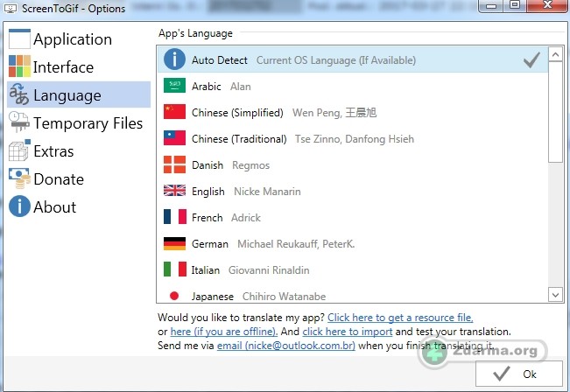The image size is (570, 392).
Task: Click translator names Michael Reukauff, PeterK.
Action: 296,244
